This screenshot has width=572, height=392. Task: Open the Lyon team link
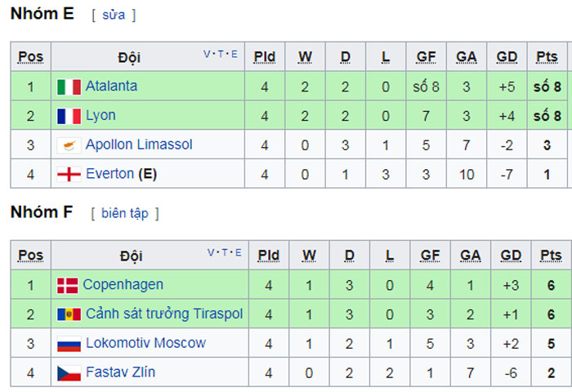pos(101,116)
